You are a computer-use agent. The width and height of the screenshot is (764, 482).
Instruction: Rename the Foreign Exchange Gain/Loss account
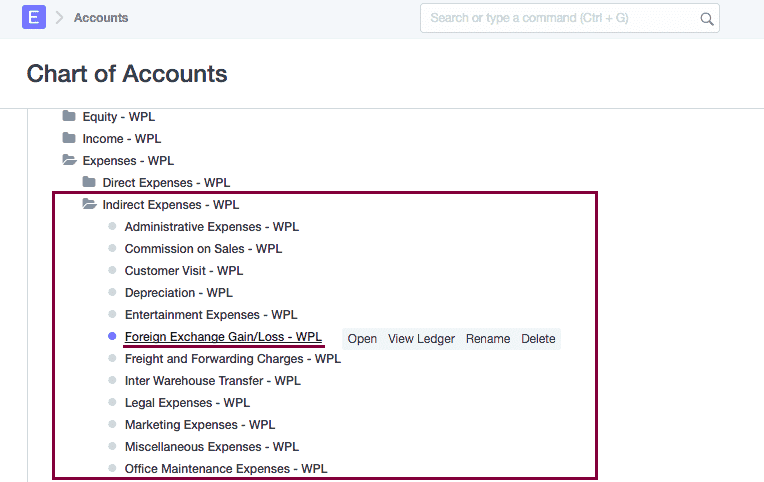[x=488, y=339]
